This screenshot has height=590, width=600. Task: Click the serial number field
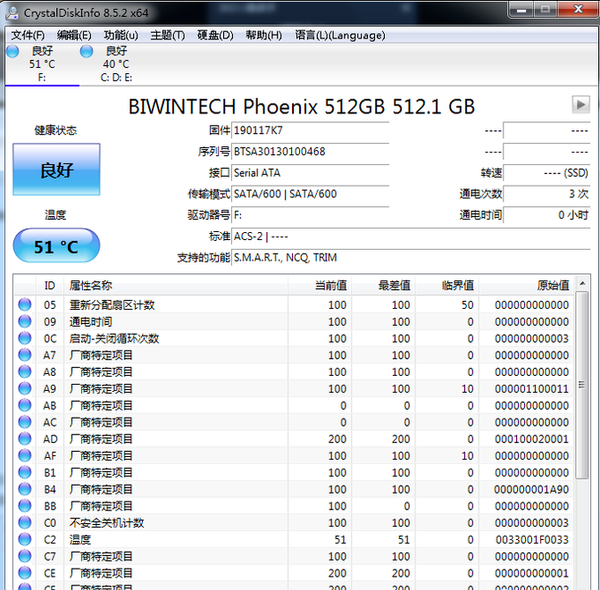coord(310,152)
